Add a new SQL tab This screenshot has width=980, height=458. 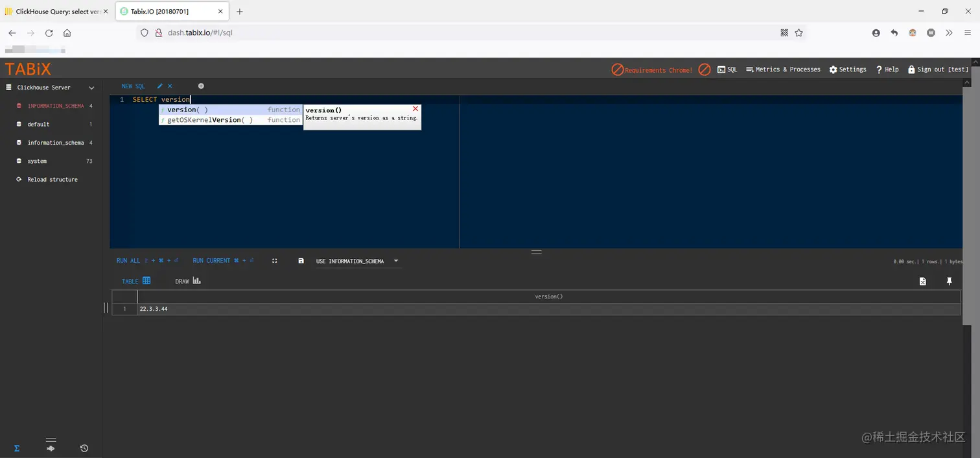(201, 86)
